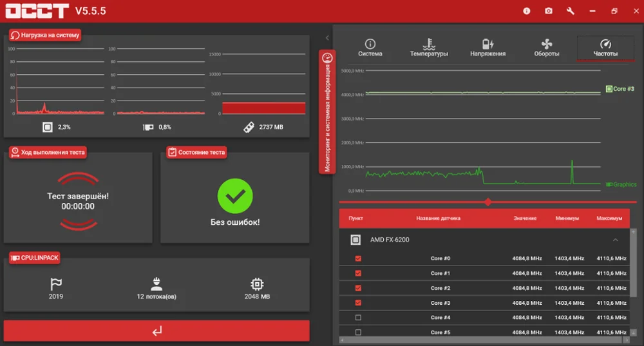Click the gauge icon on the monitoring sidebar

[x=327, y=58]
